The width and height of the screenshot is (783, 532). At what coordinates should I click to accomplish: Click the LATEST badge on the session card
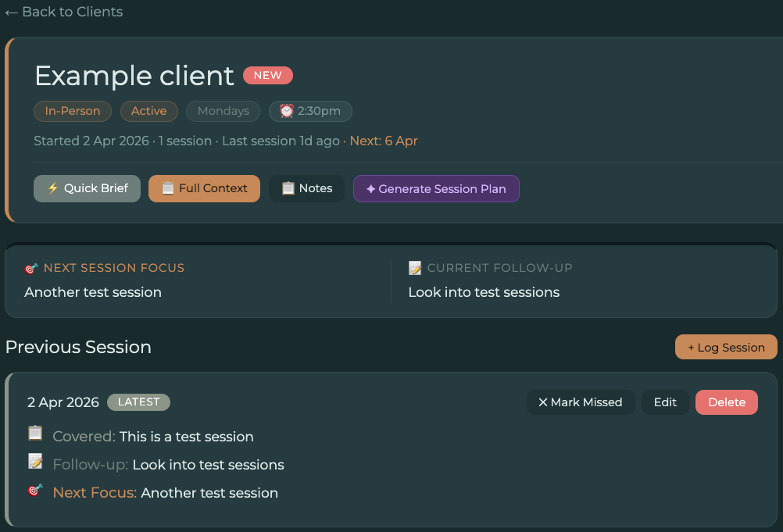click(138, 402)
